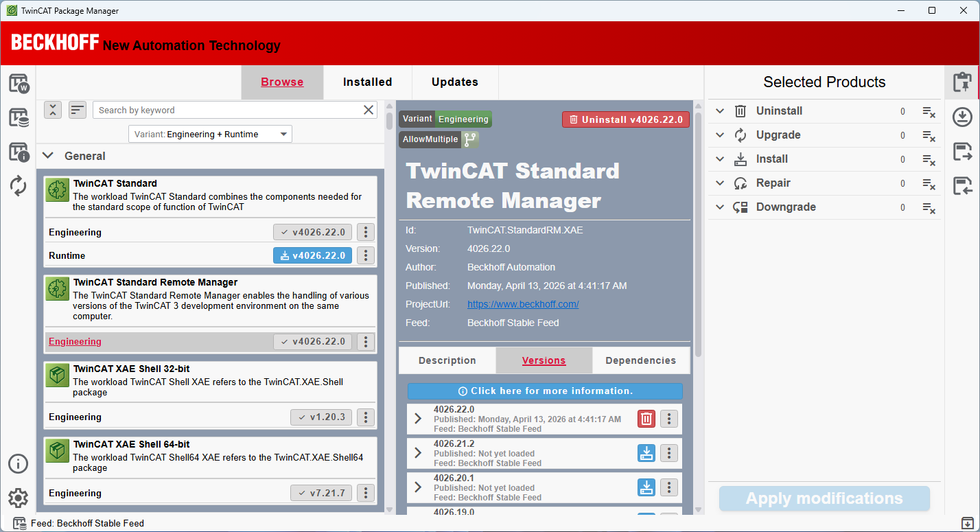
Task: Expand version 4026.22.0 details
Action: [418, 419]
